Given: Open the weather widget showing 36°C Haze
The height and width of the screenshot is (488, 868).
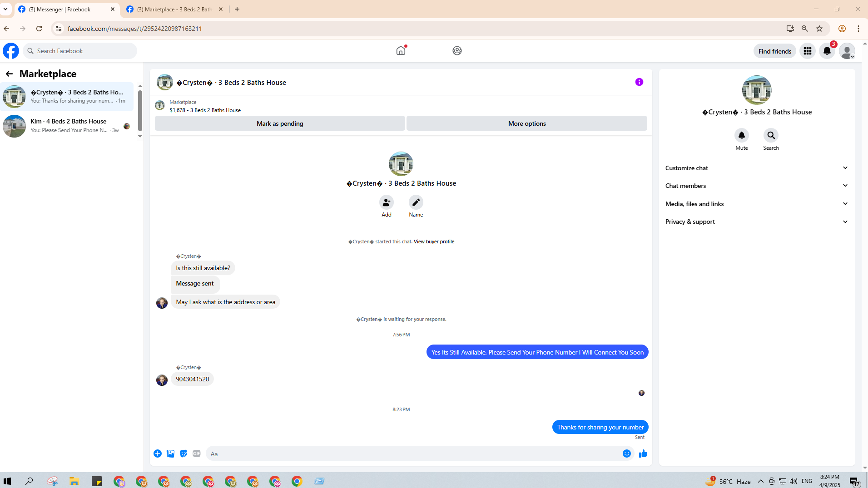Looking at the screenshot, I should click(728, 481).
